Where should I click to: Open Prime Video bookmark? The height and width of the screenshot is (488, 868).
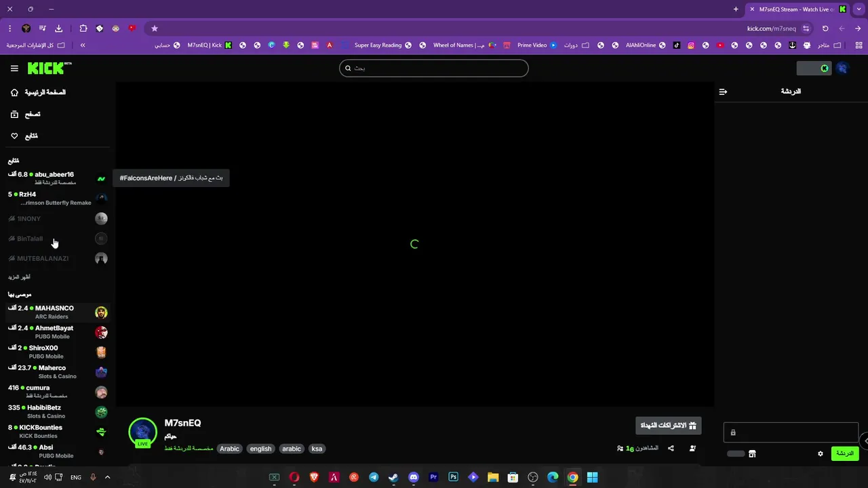[537, 45]
